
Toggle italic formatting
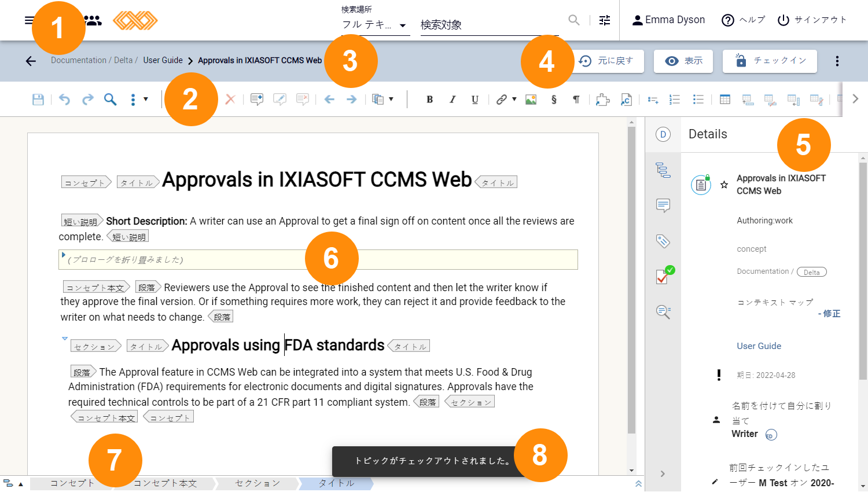tap(453, 100)
